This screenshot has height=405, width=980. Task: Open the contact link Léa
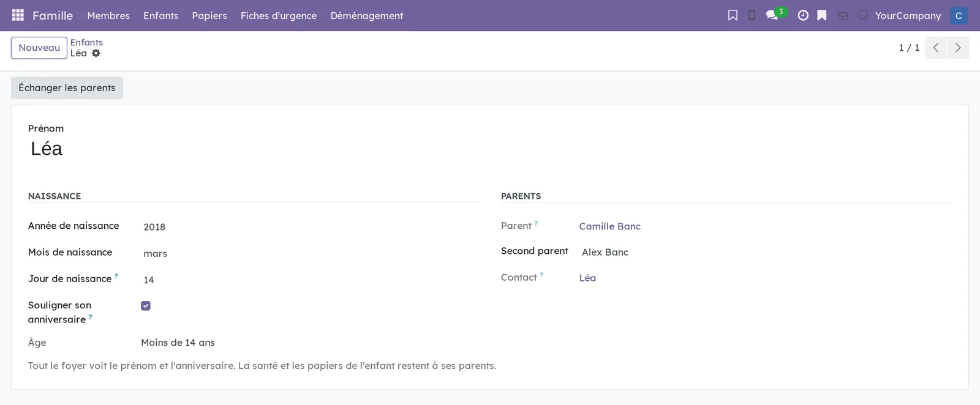587,278
